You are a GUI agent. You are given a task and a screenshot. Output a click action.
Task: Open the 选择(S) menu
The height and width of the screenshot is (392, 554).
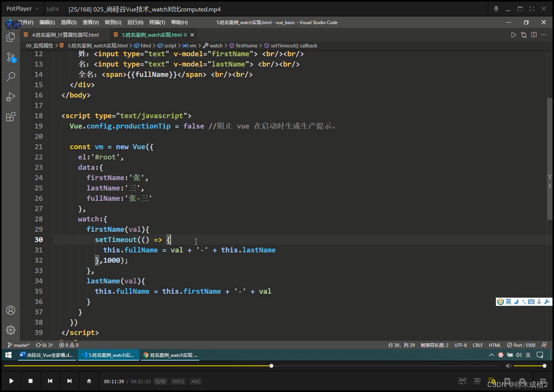click(x=69, y=23)
